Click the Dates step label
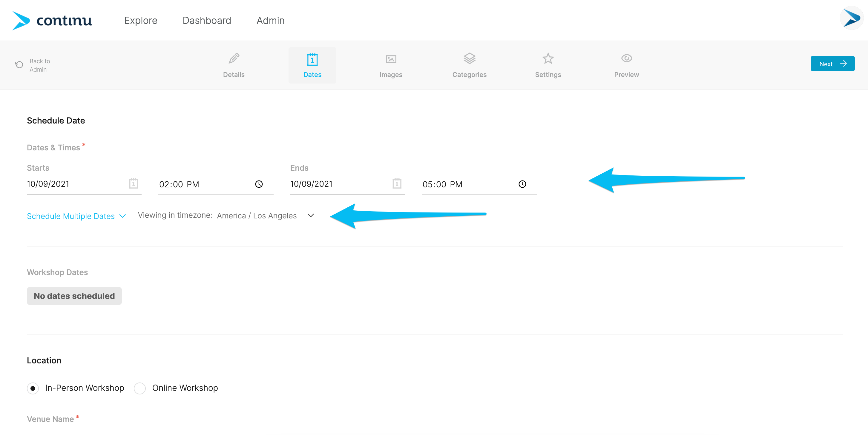868x435 pixels. pos(312,75)
